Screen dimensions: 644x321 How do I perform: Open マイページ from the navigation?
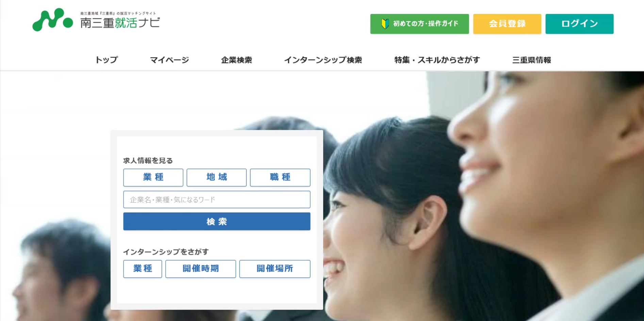pos(169,60)
